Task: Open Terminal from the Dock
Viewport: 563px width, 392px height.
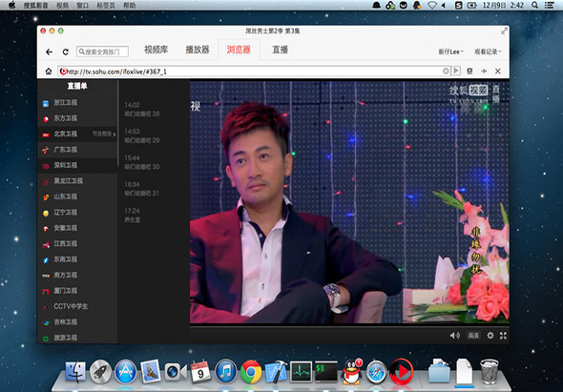Action: pyautogui.click(x=326, y=372)
